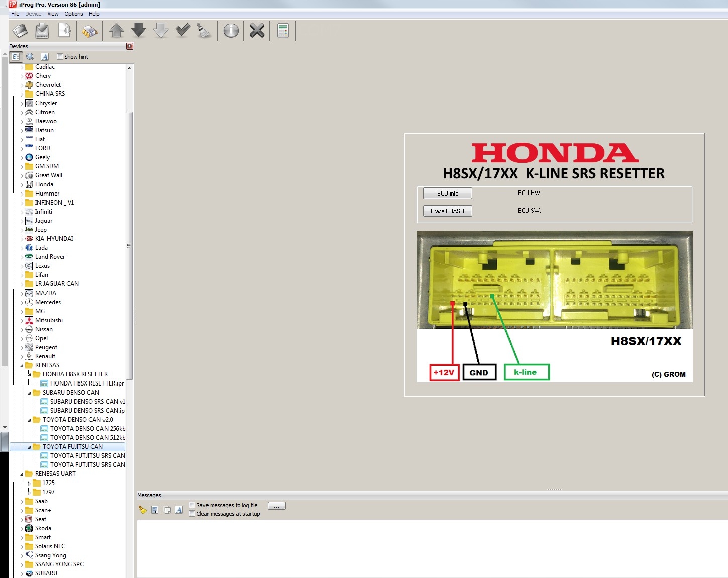Click the open file toolbar icon
Screen dimensions: 728x578
click(20, 31)
